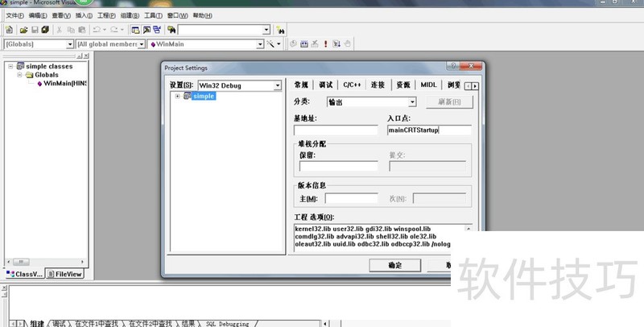Screen dimensions: 644x327
Task: Click the 保留 stack reserve input field
Action: [338, 166]
